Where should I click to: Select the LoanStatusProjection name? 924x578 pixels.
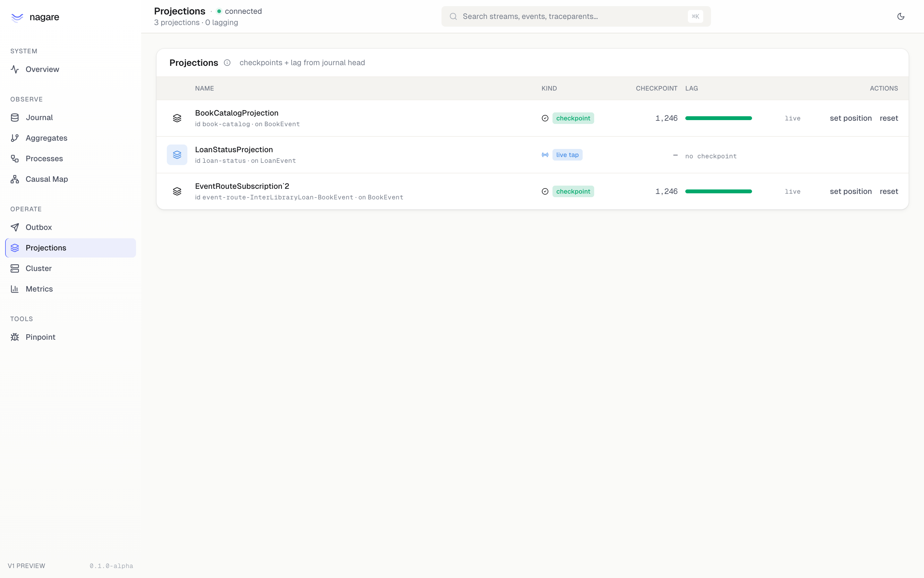coord(234,149)
